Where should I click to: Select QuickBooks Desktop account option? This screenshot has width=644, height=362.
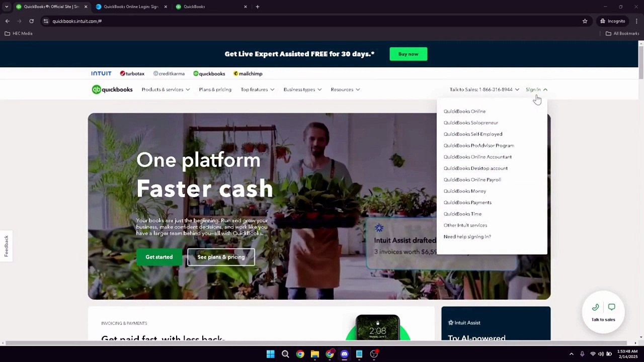point(475,168)
